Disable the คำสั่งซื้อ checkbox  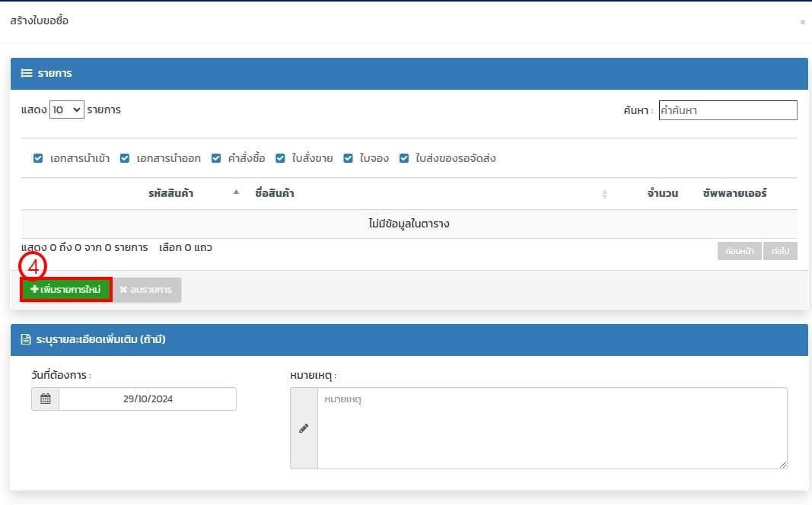(x=217, y=159)
